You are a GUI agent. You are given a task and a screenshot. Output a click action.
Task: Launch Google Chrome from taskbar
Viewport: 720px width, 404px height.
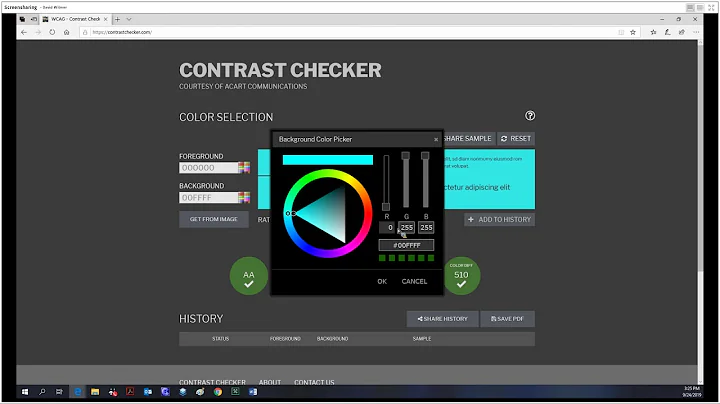tap(218, 392)
